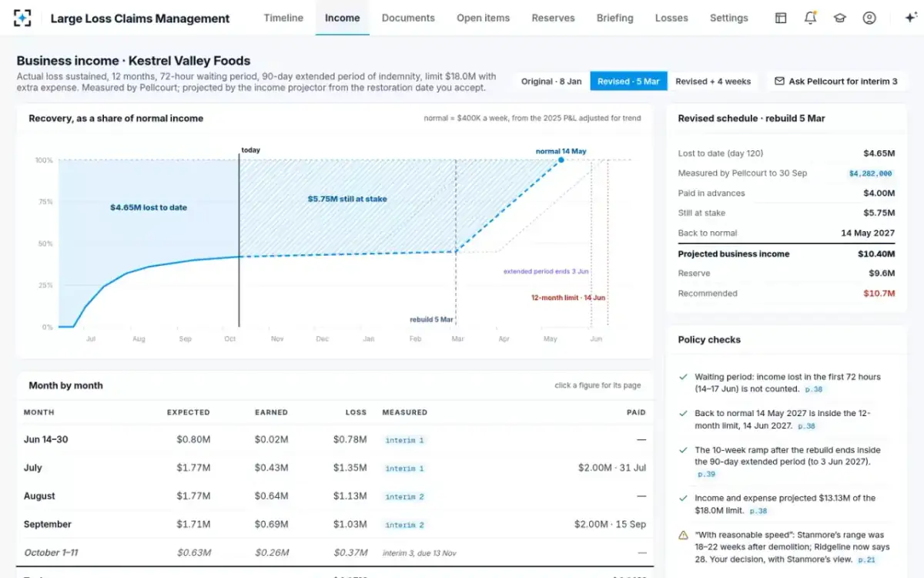Click the Recommended $10.7M value
The width and height of the screenshot is (924, 578).
point(879,294)
